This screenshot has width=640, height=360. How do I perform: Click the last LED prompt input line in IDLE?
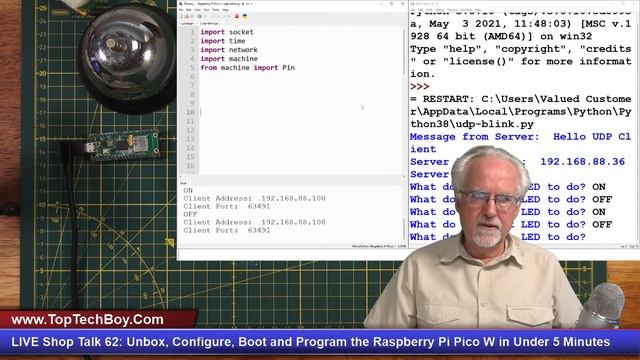[x=498, y=237]
